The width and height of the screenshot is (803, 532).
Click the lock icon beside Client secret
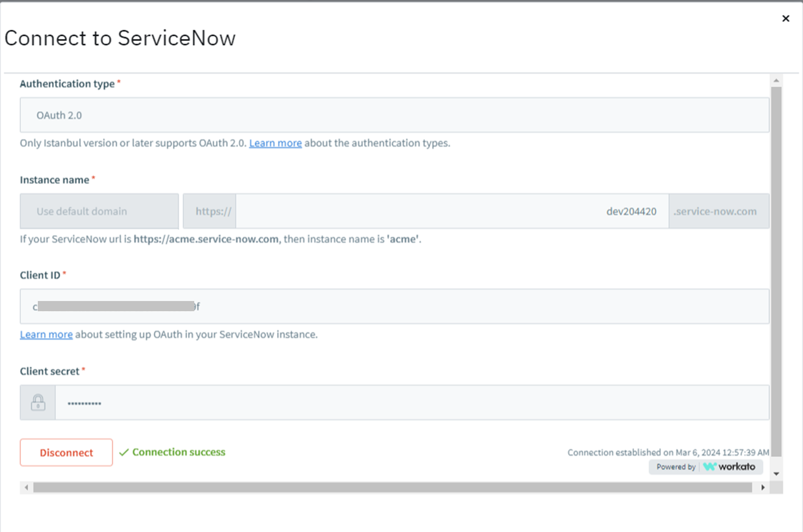tap(38, 403)
